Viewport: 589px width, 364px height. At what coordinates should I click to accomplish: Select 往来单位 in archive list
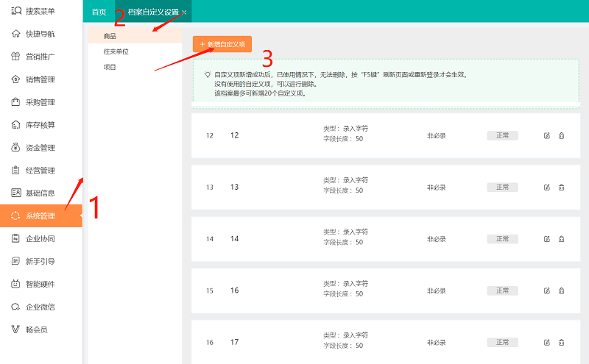[116, 51]
